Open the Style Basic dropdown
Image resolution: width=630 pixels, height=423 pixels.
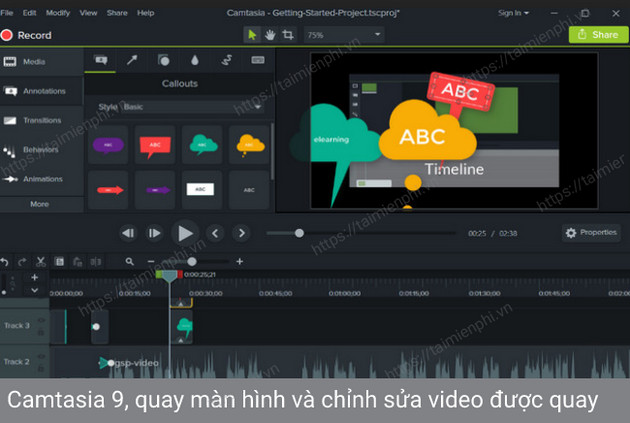click(x=193, y=107)
